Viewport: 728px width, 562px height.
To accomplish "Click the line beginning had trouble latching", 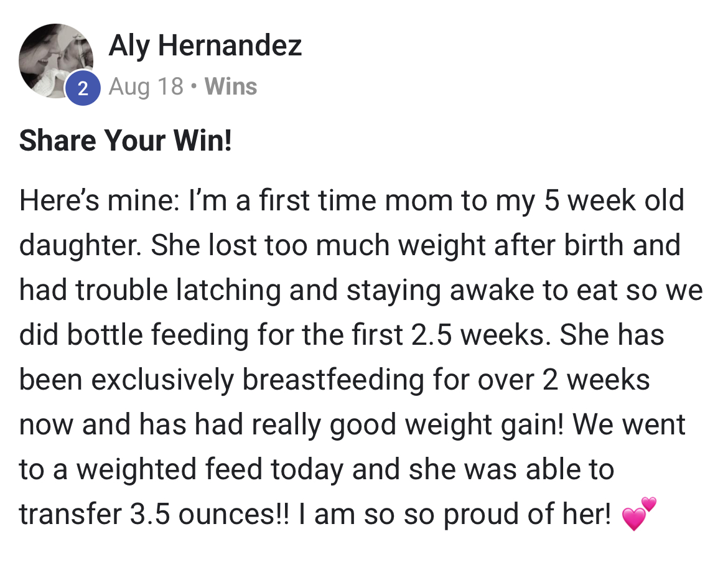I will [361, 291].
